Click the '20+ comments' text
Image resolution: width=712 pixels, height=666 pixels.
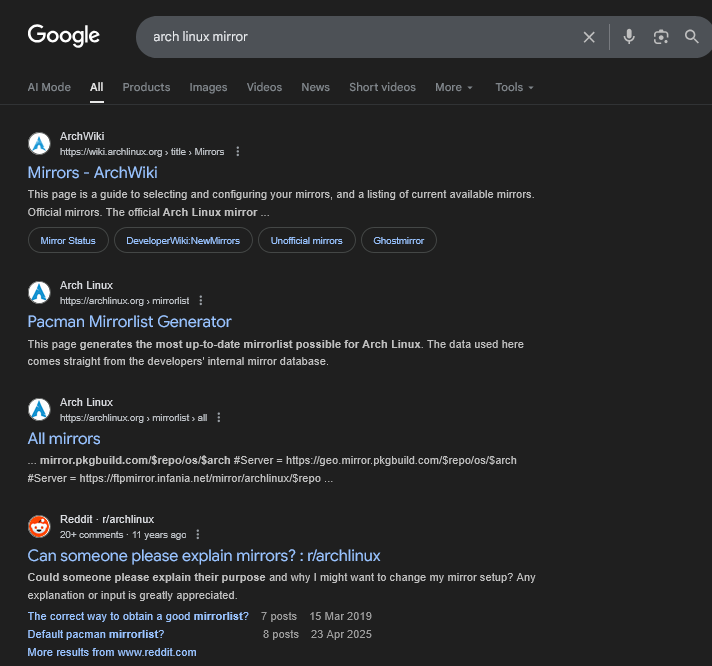click(91, 535)
